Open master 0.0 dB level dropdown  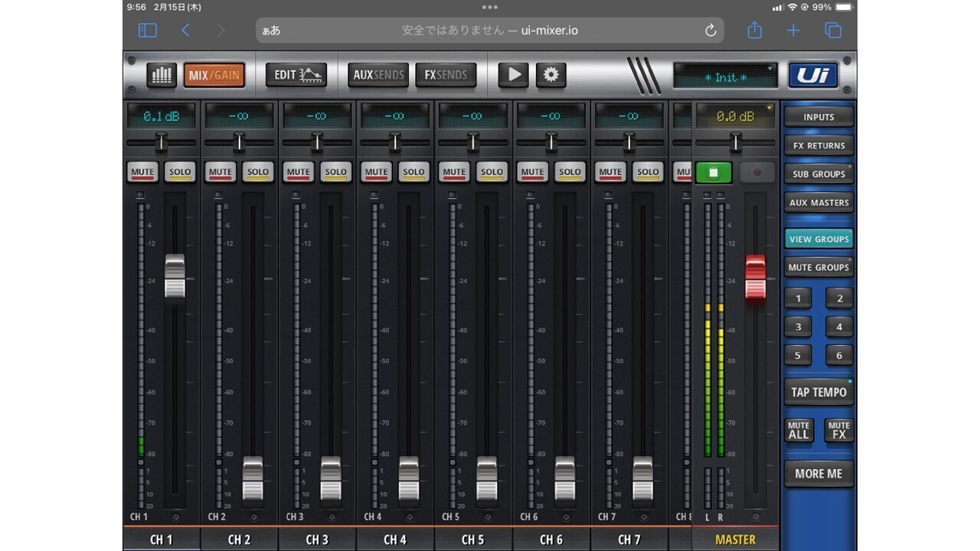click(735, 116)
